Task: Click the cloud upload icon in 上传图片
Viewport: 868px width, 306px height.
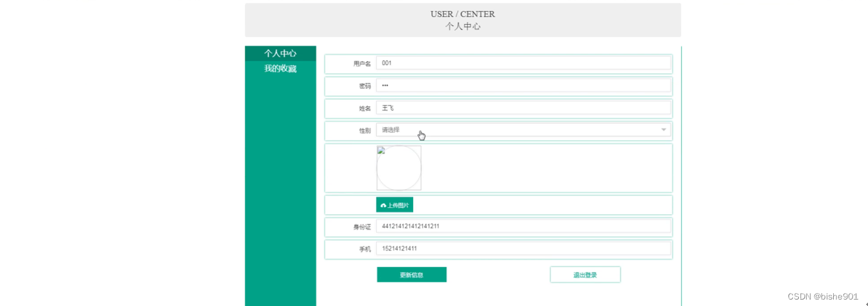Action: coord(383,205)
